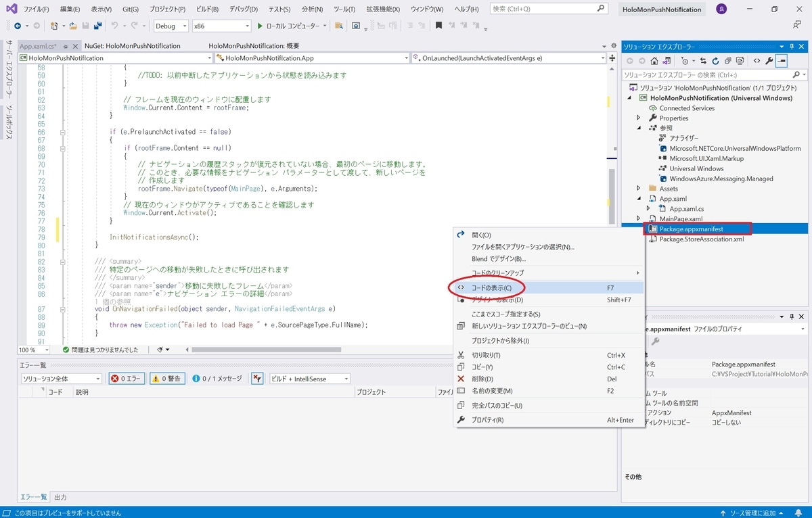Viewport: 812px width, 518px height.
Task: Open the error list scope dropdown
Action: pos(61,379)
